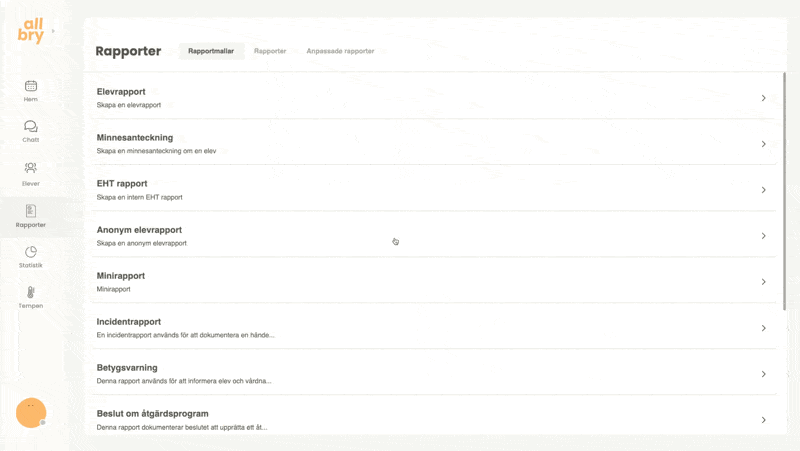The image size is (800, 451).
Task: Switch to the Rapportmallar tab
Action: pos(212,51)
